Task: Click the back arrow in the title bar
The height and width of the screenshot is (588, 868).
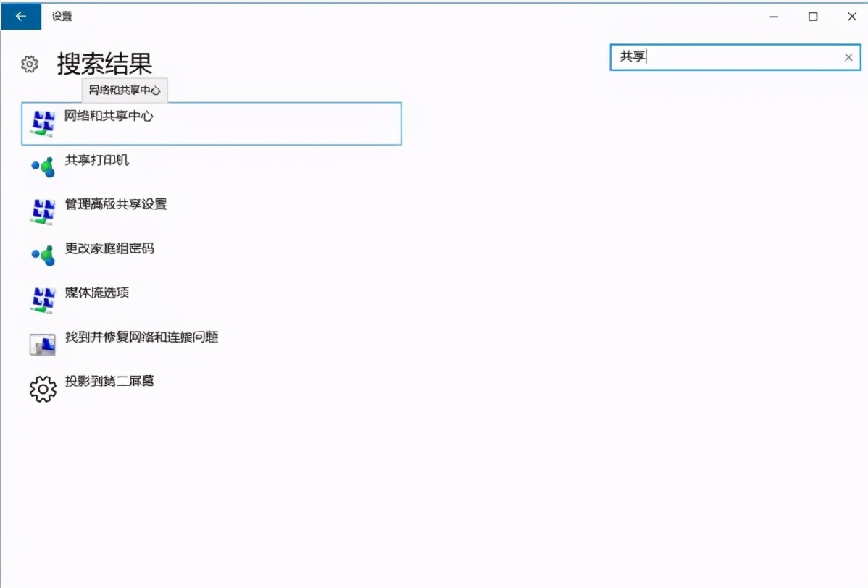Action: [20, 16]
